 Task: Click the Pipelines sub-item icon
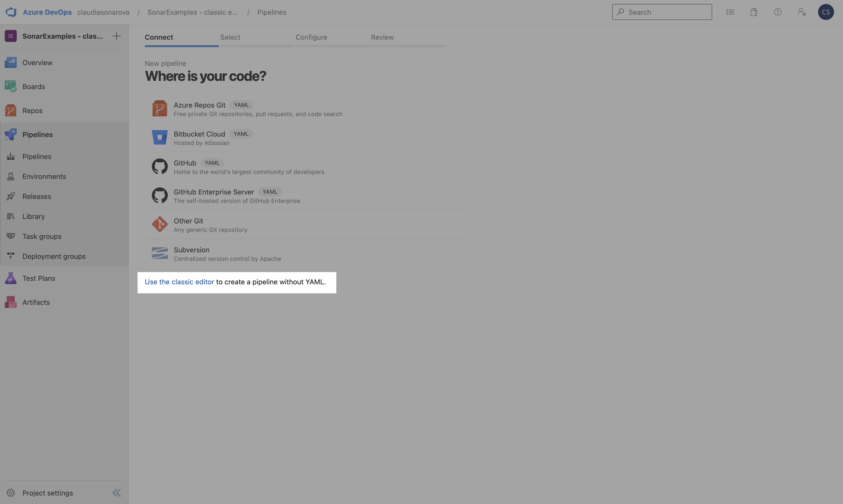pos(10,156)
